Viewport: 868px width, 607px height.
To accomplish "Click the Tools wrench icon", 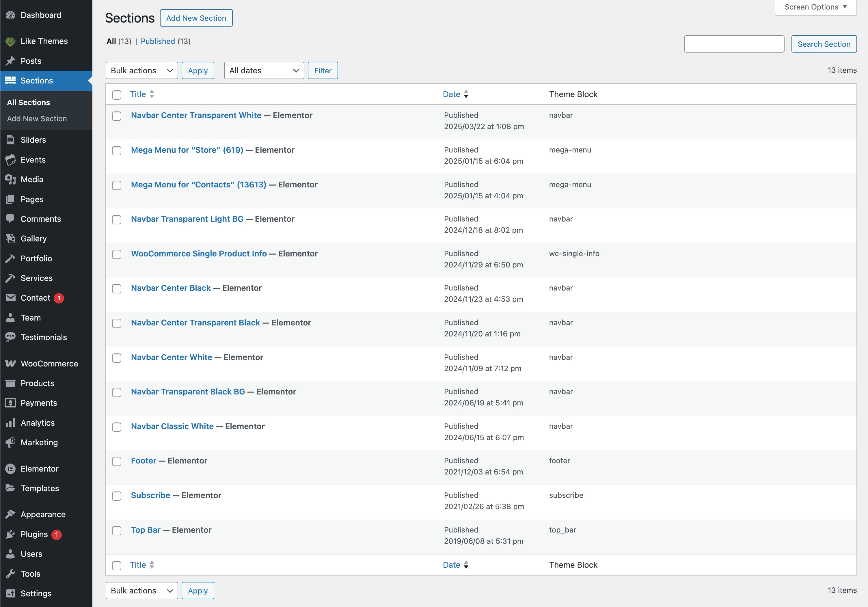I will click(11, 574).
